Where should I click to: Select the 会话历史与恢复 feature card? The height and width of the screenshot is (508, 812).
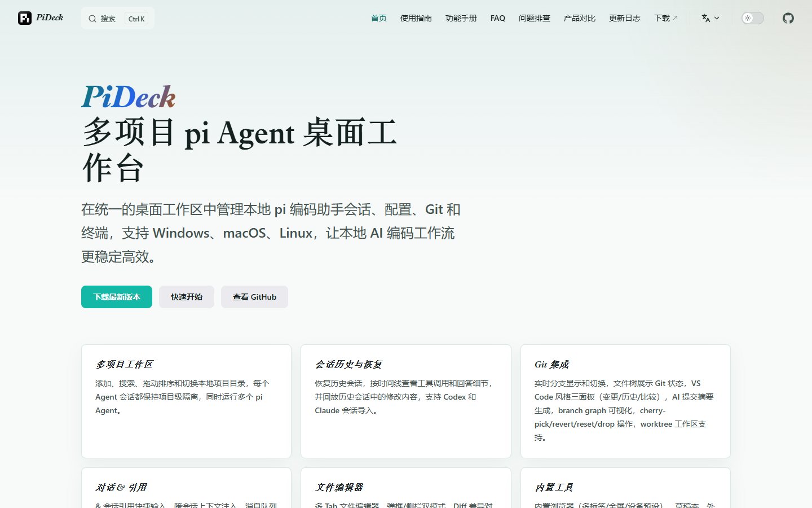pos(406,401)
